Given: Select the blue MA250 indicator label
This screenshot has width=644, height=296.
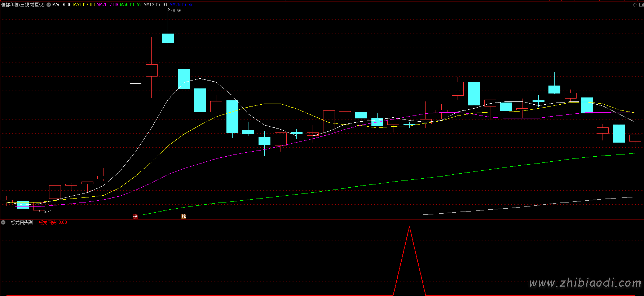Looking at the screenshot, I should pos(181,5).
